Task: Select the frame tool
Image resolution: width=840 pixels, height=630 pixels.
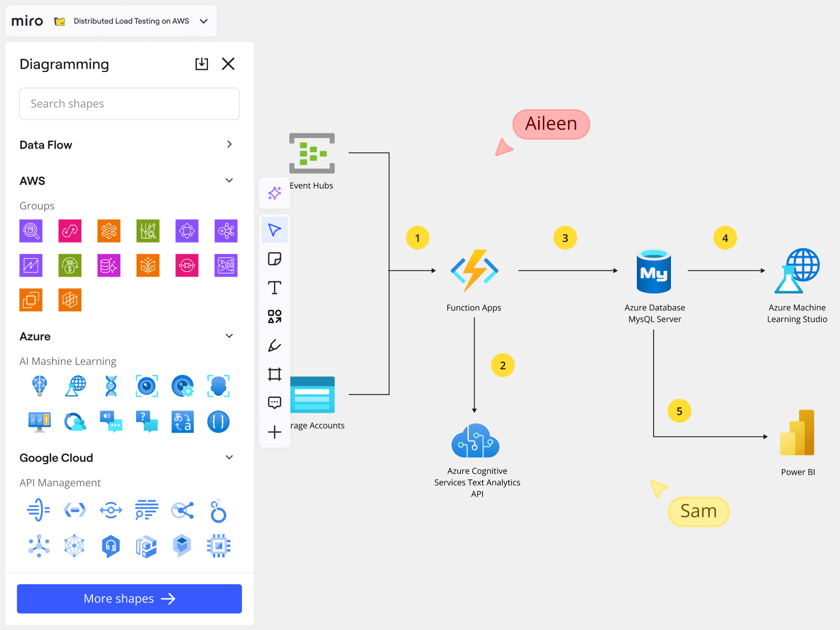Action: pos(275,374)
